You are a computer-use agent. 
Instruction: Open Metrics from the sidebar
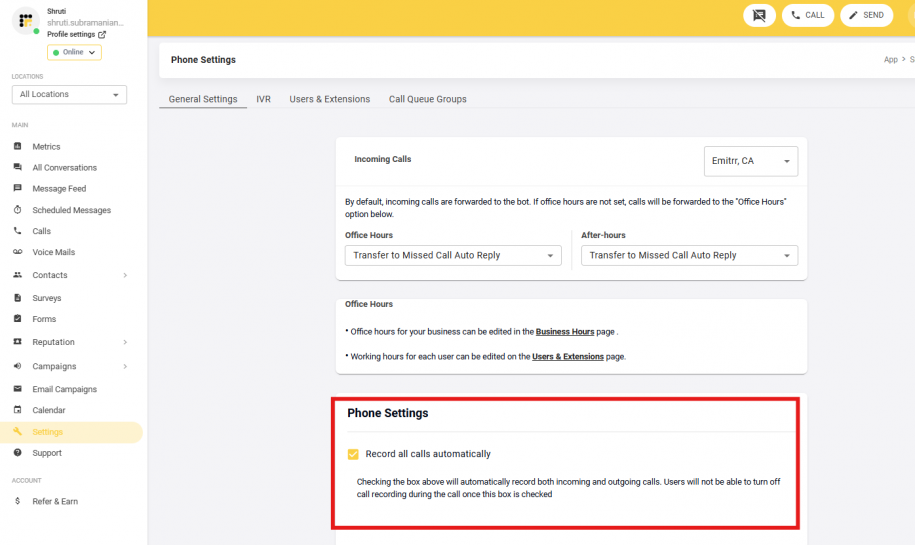[x=46, y=146]
